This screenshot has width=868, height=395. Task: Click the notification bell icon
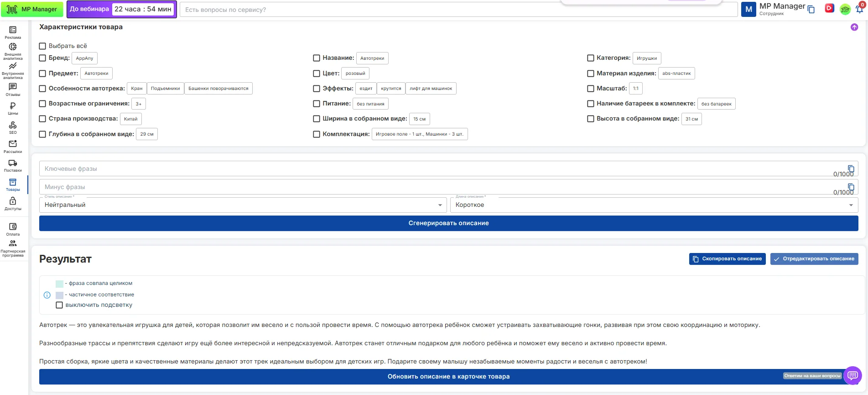[859, 9]
